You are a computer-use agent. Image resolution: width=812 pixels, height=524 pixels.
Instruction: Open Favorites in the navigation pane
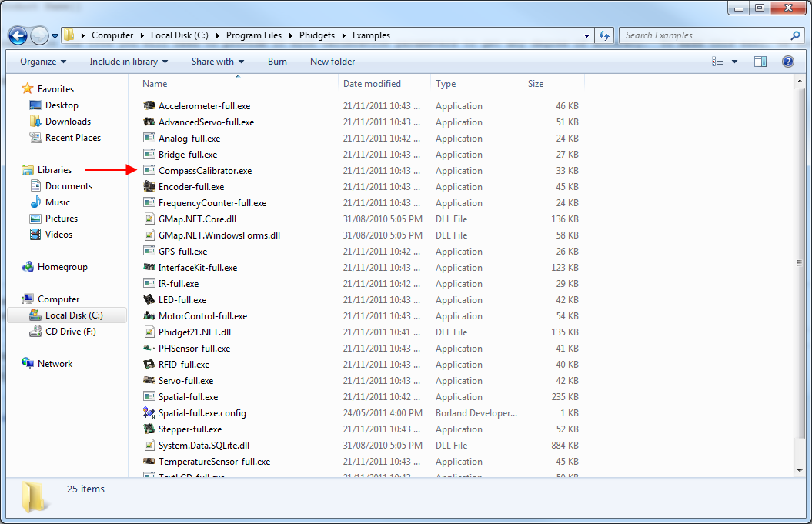[55, 89]
